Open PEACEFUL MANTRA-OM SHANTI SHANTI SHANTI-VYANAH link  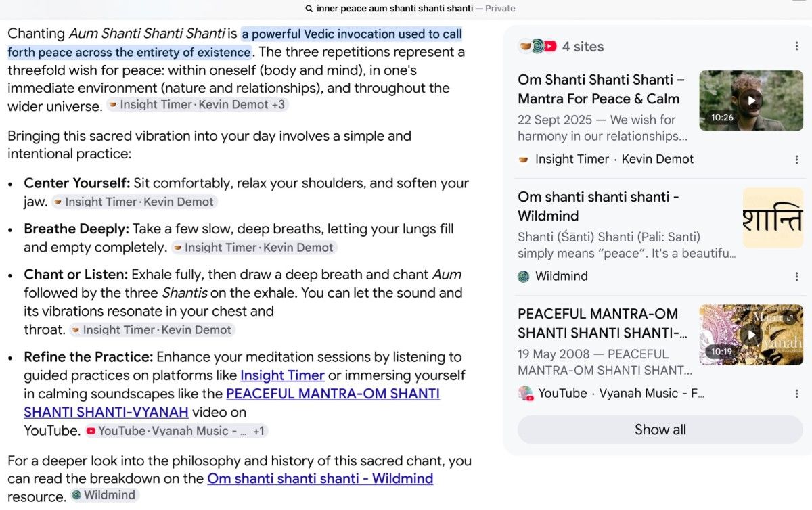point(231,402)
